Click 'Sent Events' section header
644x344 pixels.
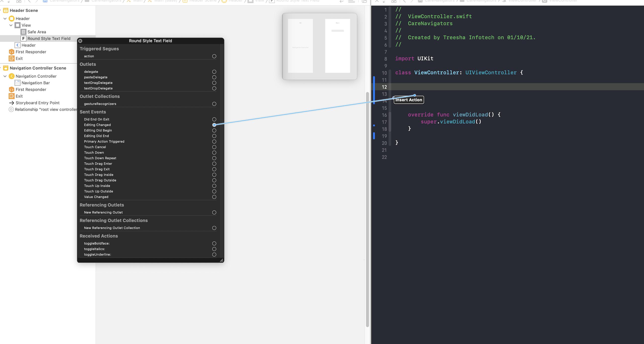coord(93,112)
